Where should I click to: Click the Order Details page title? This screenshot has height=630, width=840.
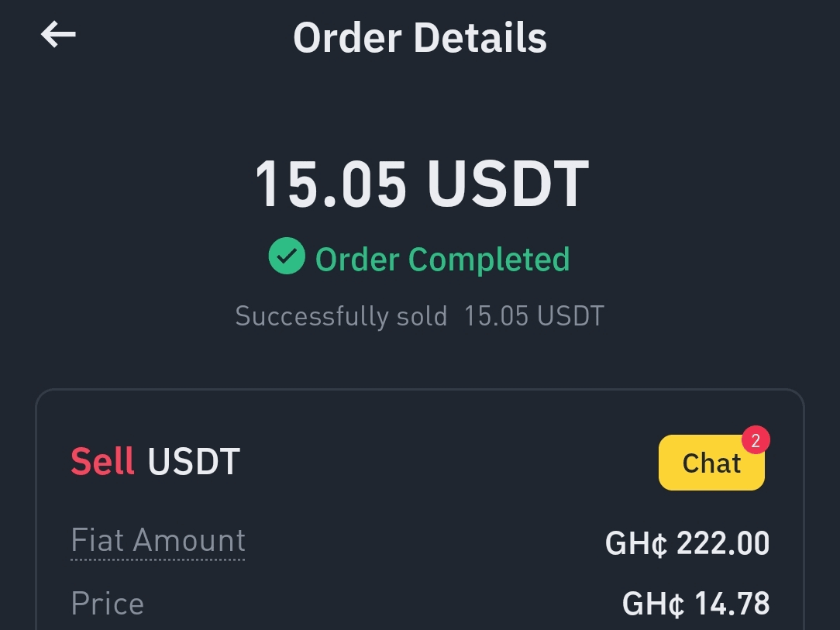[420, 37]
